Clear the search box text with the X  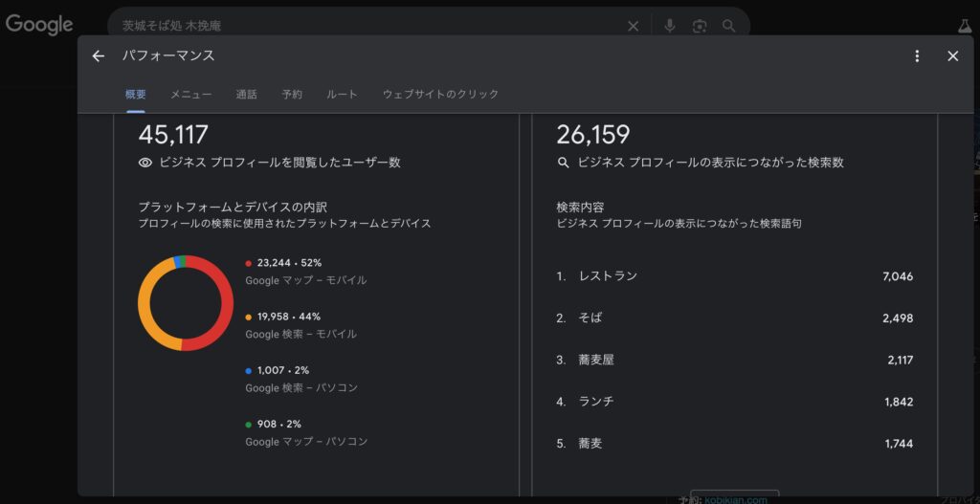[634, 26]
